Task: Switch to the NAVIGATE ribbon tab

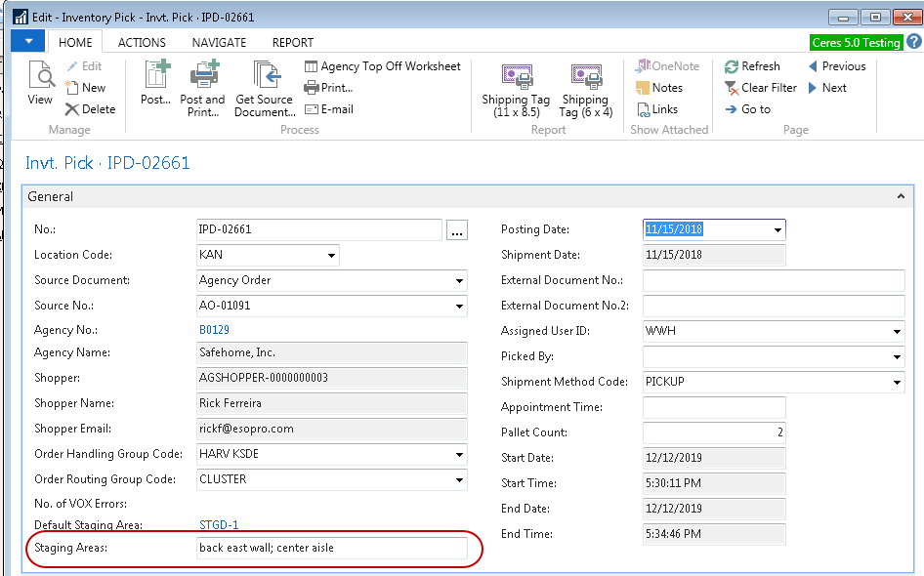Action: (219, 43)
